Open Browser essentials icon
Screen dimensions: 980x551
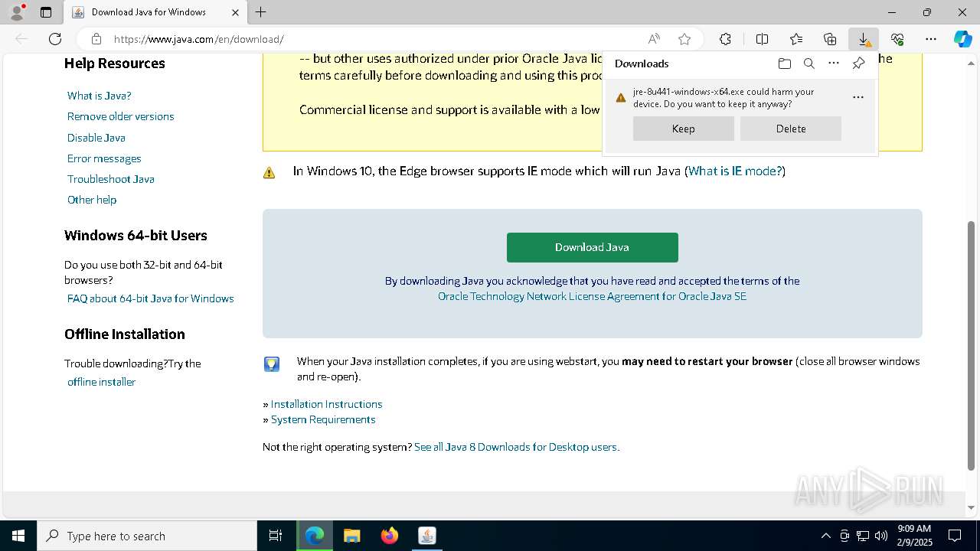pos(897,39)
